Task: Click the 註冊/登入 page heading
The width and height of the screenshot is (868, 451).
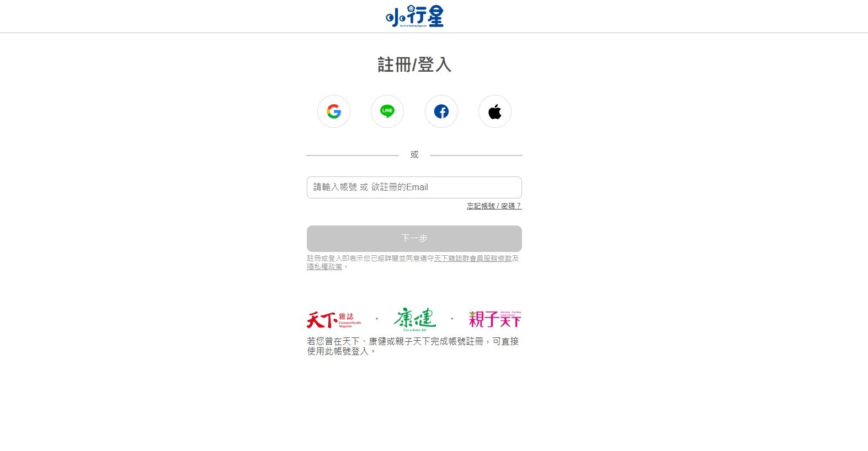Action: (x=414, y=65)
